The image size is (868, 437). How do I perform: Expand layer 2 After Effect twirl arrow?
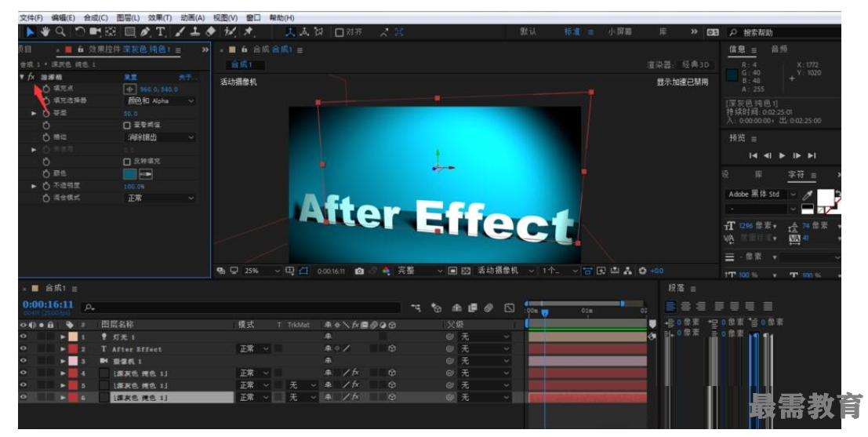(x=63, y=349)
